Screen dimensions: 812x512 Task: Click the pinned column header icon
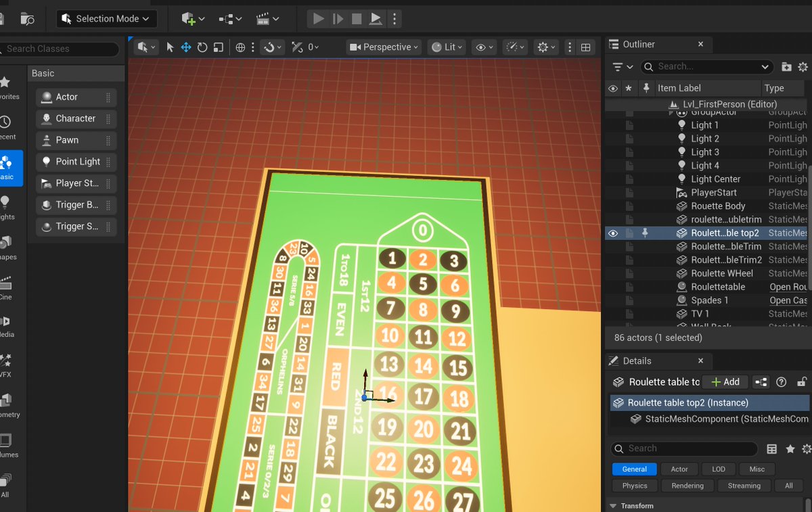646,89
